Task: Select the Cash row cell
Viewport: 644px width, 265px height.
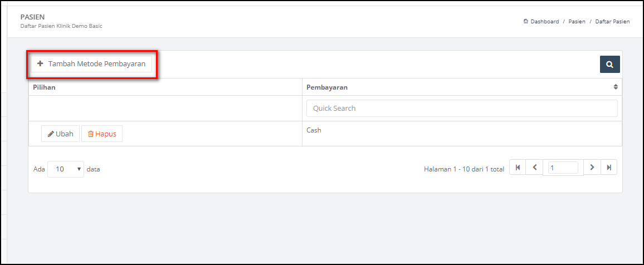Action: pyautogui.click(x=462, y=133)
